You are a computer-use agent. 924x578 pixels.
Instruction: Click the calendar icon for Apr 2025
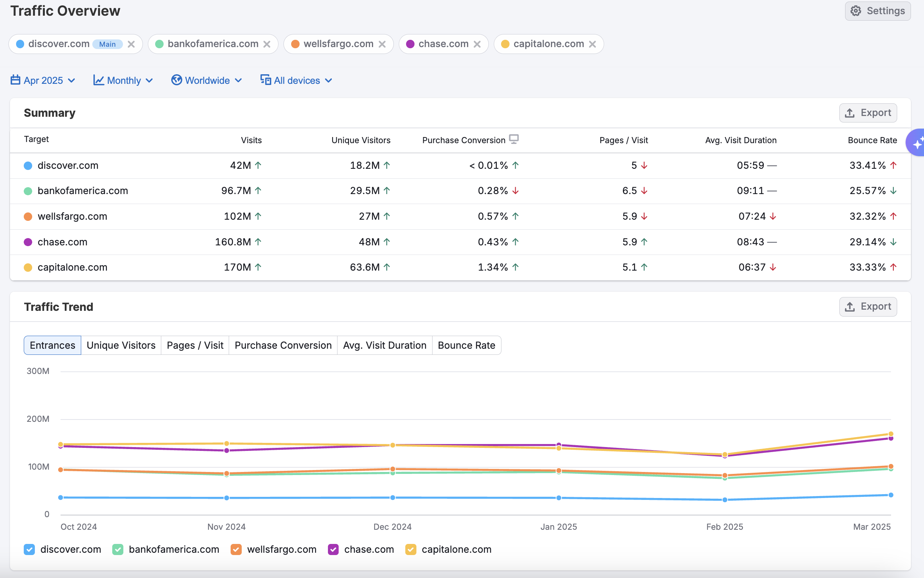coord(15,80)
